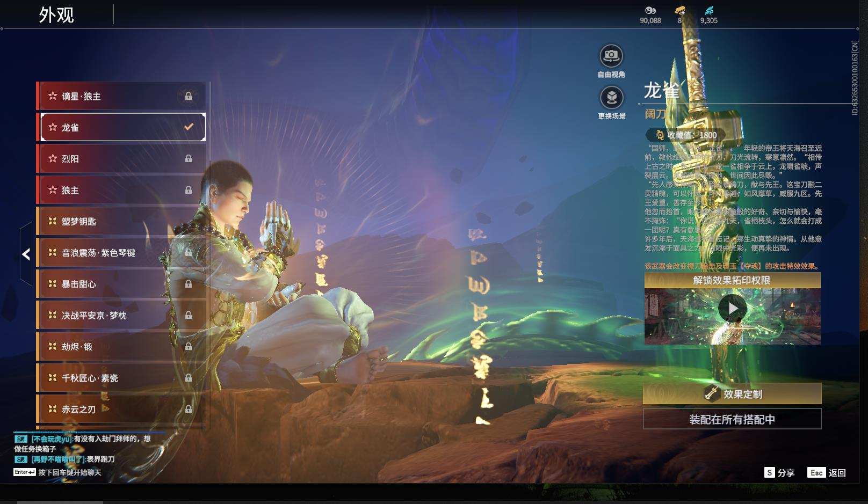
Task: Click the equipped checkmark on 龙雀
Action: 189,127
